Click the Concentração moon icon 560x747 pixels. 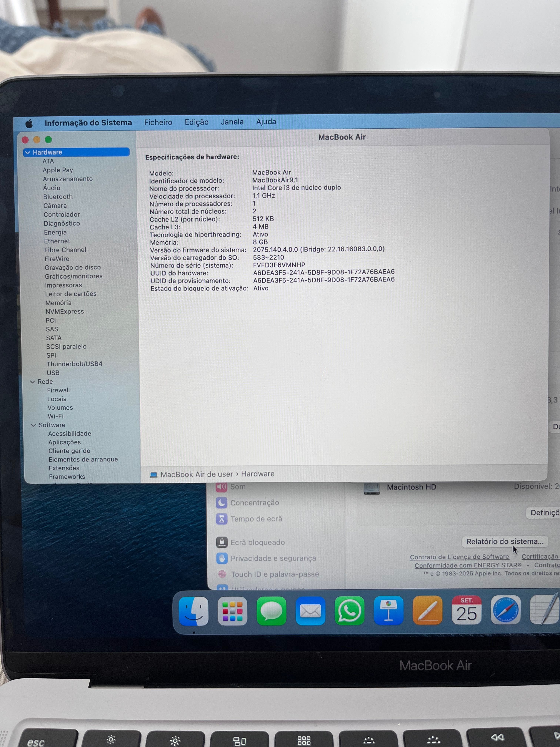pos(221,503)
